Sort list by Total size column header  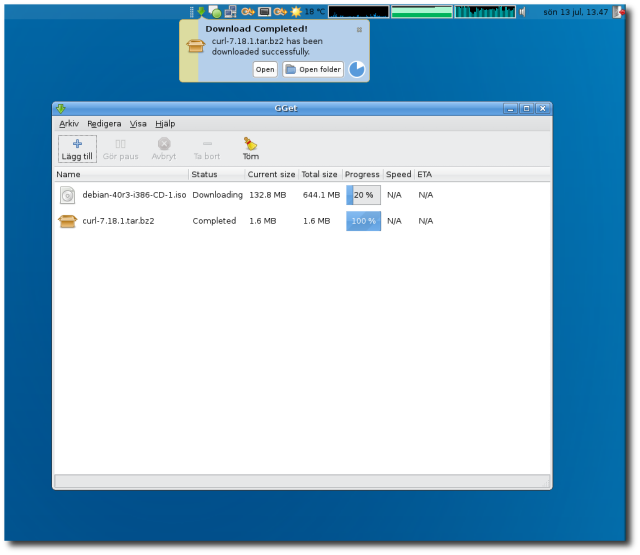319,174
